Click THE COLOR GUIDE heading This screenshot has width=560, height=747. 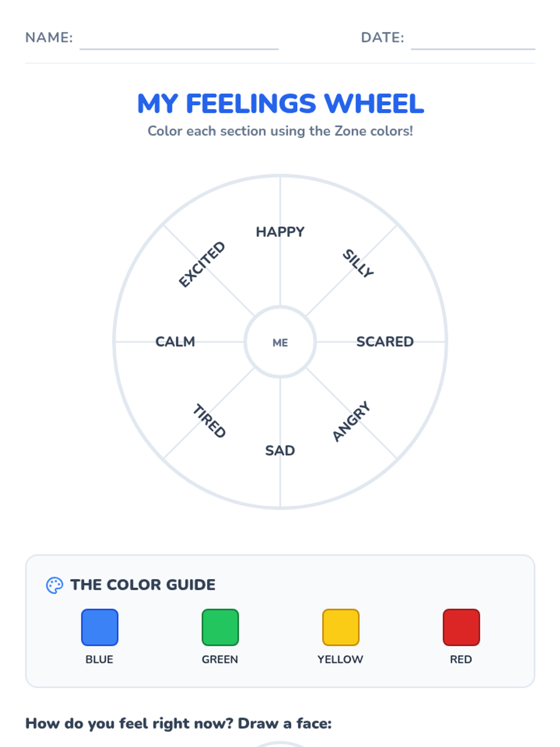click(143, 585)
